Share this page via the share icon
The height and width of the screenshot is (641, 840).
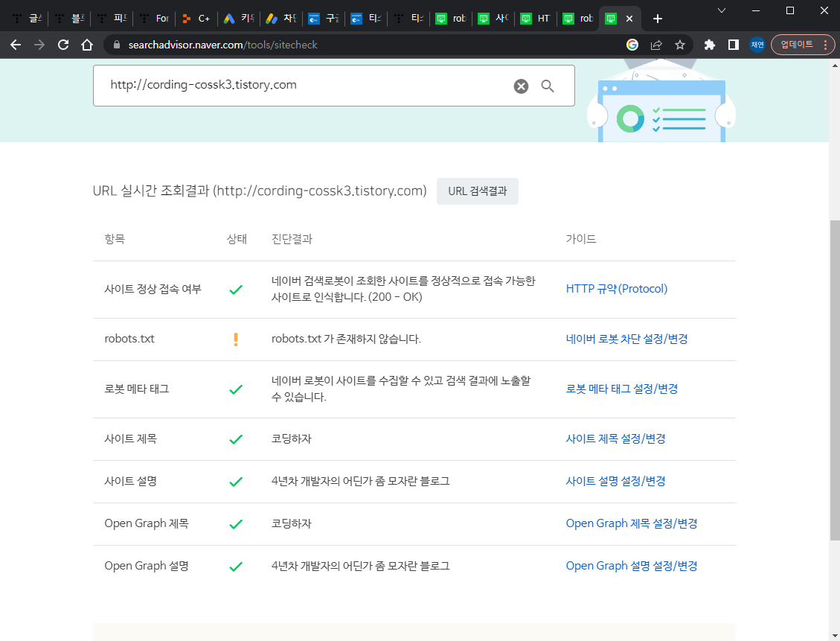point(656,45)
